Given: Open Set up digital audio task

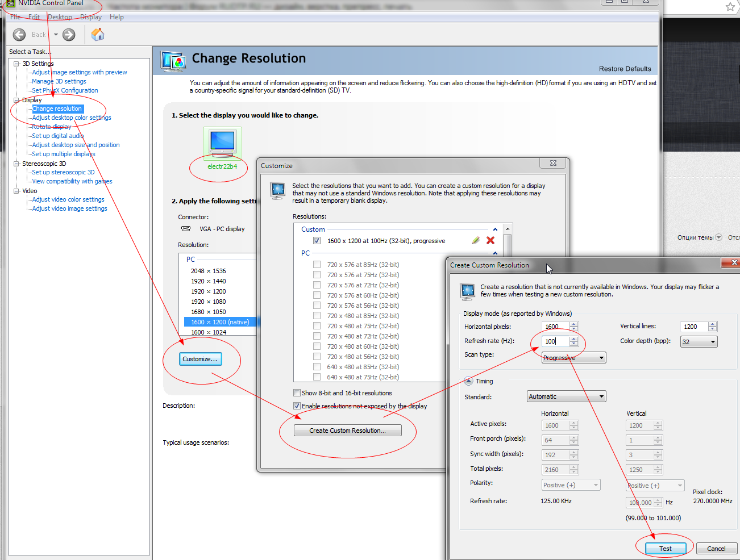Looking at the screenshot, I should pos(58,136).
